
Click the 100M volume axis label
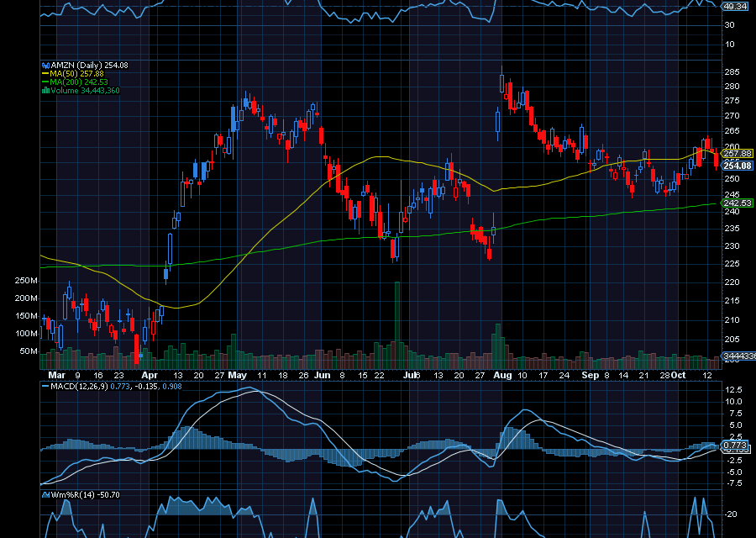pyautogui.click(x=26, y=334)
